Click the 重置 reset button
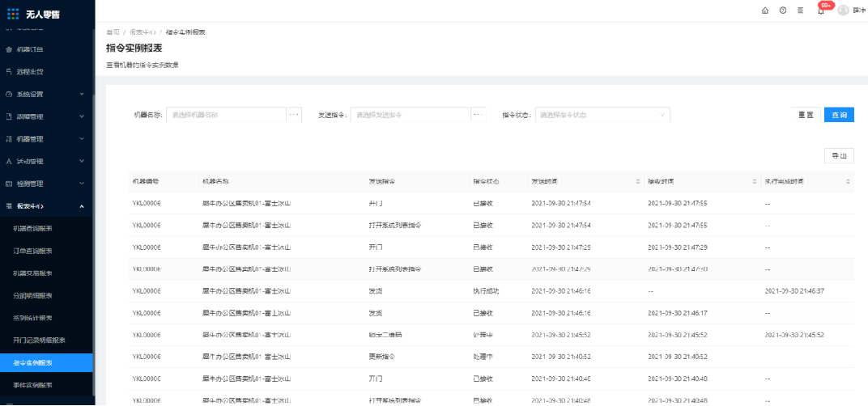Screen dimensions: 868x406 point(806,115)
